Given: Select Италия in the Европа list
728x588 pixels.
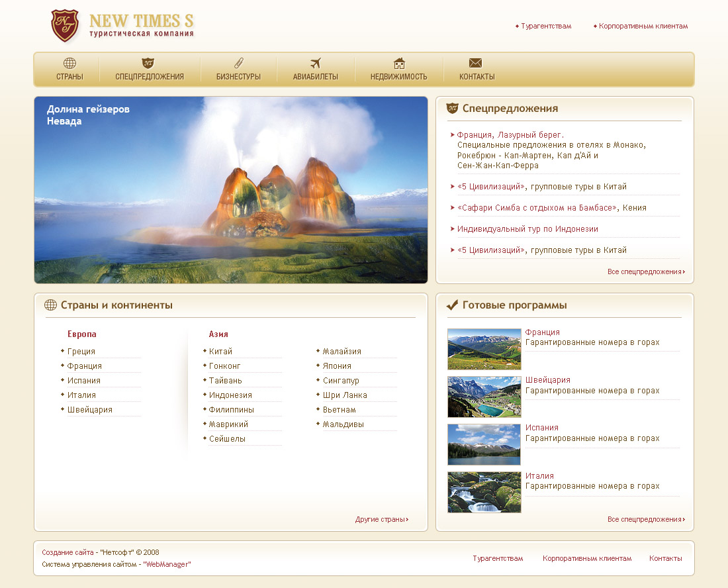Looking at the screenshot, I should point(81,395).
